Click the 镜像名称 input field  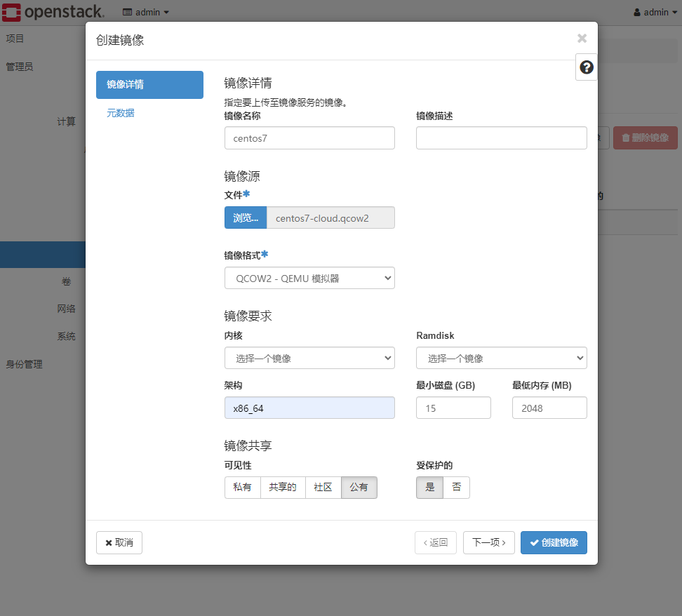[309, 138]
